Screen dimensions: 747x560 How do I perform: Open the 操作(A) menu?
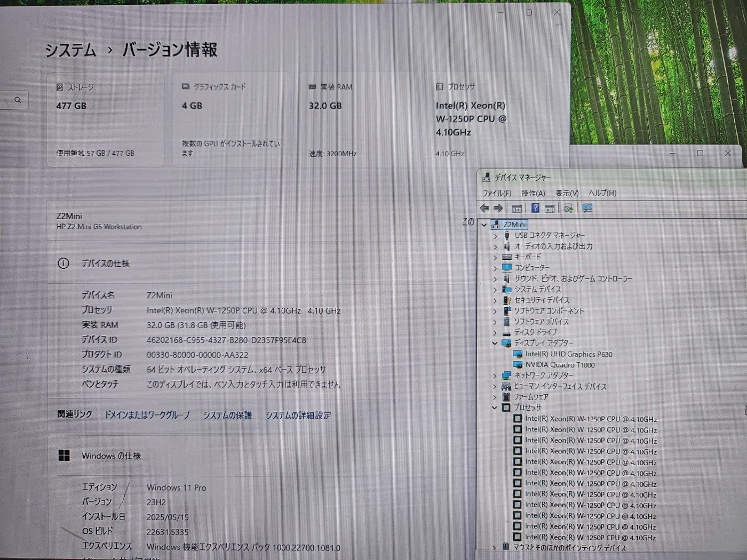click(533, 193)
